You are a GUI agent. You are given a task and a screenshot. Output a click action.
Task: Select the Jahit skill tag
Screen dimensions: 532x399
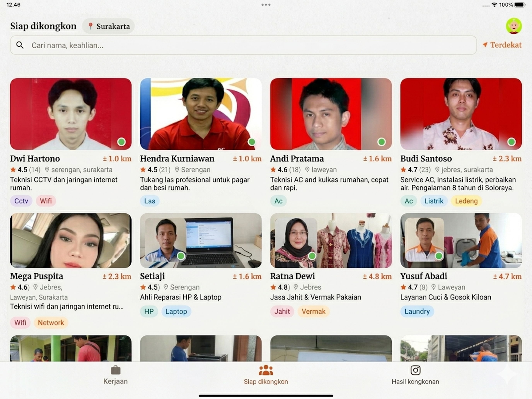282,311
